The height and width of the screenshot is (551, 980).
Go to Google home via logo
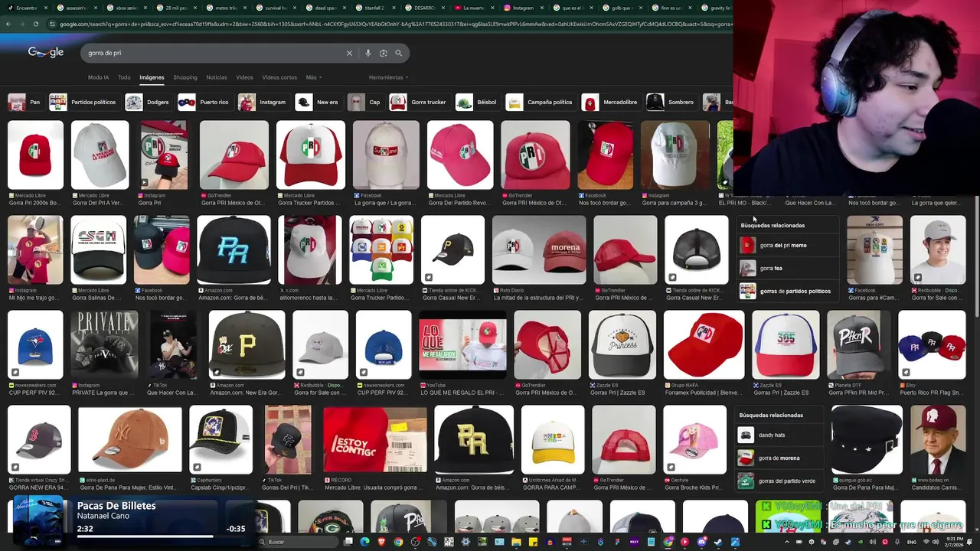pos(46,52)
